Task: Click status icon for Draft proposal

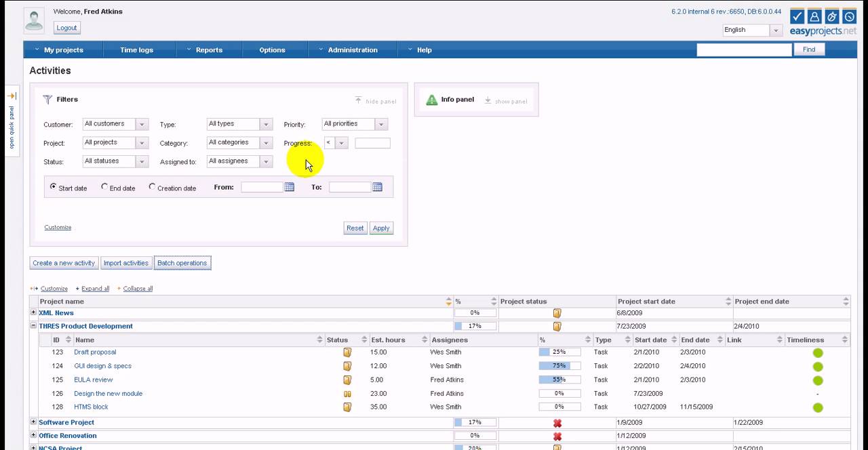Action: coord(347,352)
